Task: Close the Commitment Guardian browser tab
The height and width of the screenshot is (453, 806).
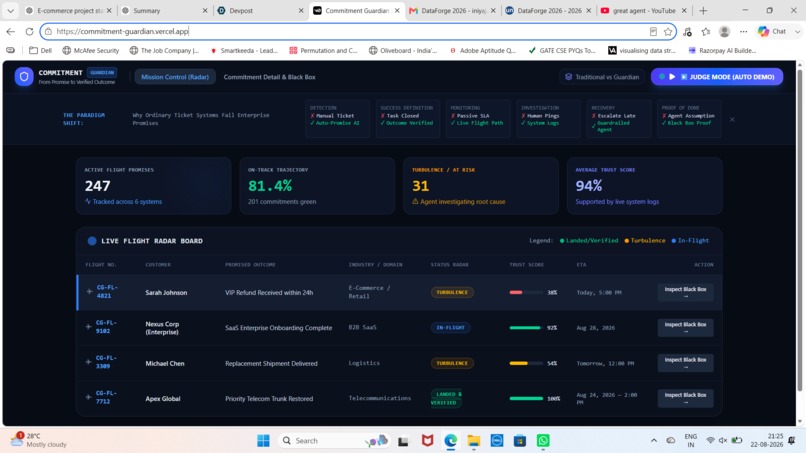Action: pos(397,10)
